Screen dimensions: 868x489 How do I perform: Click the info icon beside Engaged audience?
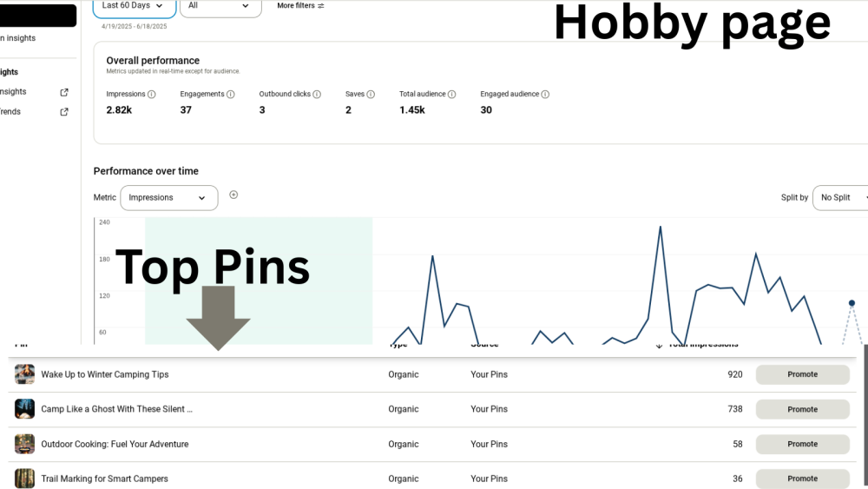click(545, 95)
